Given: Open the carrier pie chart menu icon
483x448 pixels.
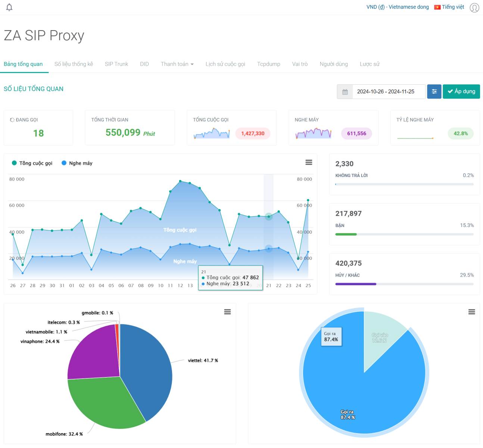Looking at the screenshot, I should point(227,312).
